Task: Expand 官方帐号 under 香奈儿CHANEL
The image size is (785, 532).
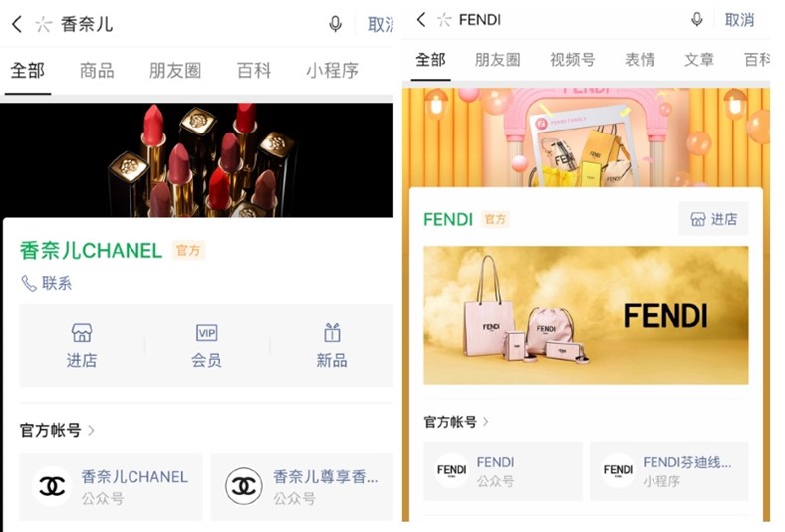Action: [x=57, y=430]
